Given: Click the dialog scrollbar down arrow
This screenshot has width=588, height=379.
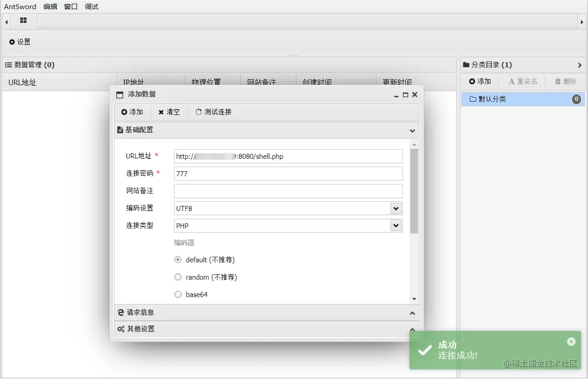Looking at the screenshot, I should click(x=414, y=299).
